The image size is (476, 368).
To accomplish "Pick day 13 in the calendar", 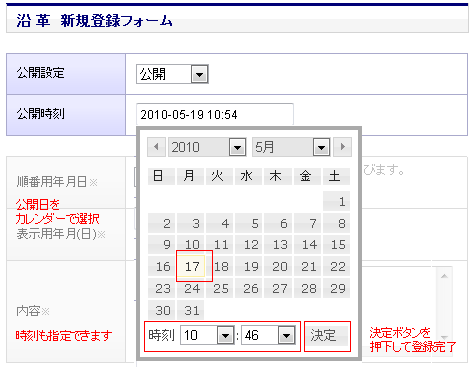I will pyautogui.click(x=278, y=245).
